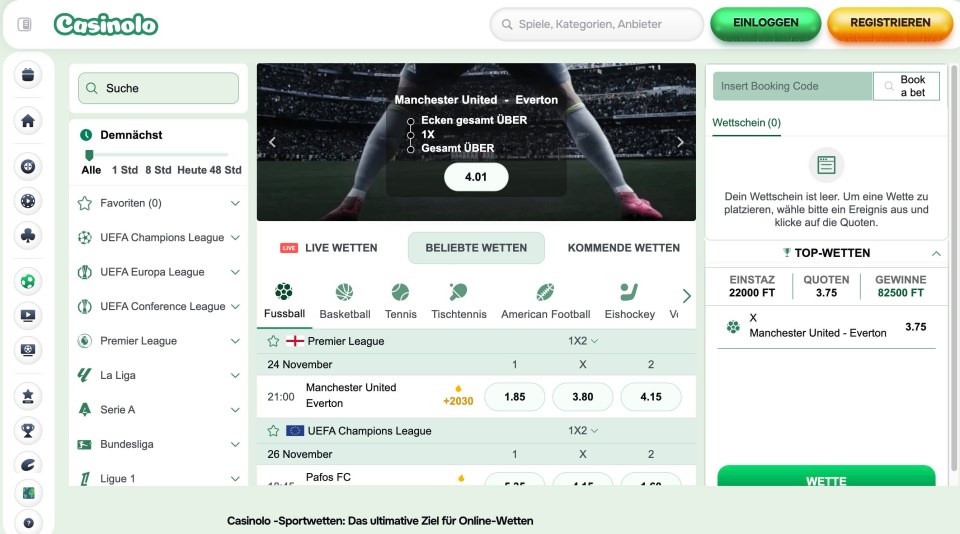Image resolution: width=960 pixels, height=534 pixels.
Task: Click the EINLOGGEN button
Action: [765, 24]
